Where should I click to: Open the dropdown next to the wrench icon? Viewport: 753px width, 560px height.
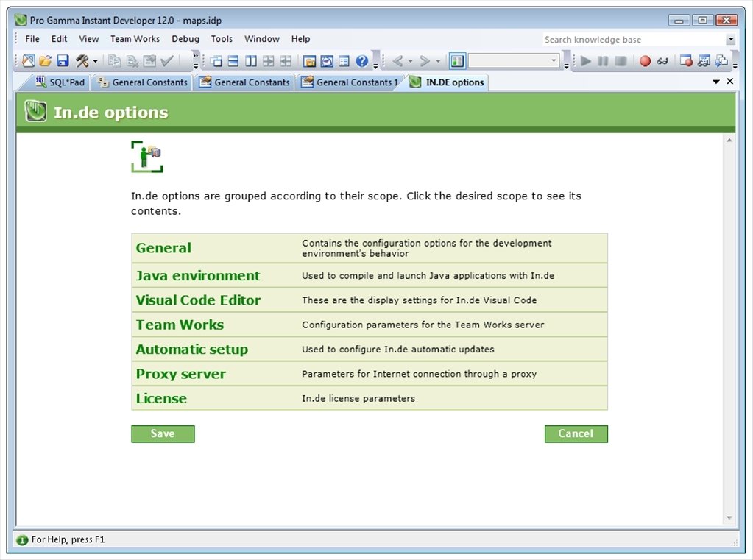(x=96, y=60)
